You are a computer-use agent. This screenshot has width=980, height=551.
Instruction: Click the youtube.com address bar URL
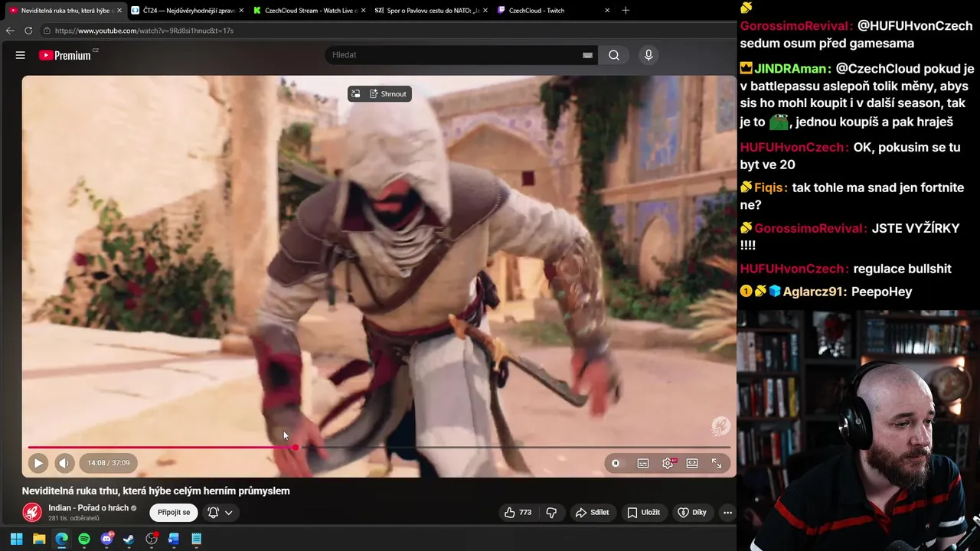pyautogui.click(x=144, y=31)
